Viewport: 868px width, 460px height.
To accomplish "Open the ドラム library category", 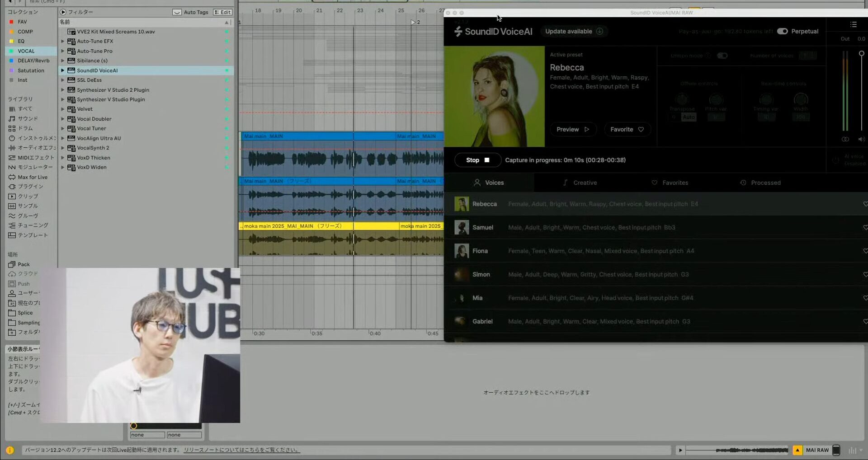I will point(21,128).
